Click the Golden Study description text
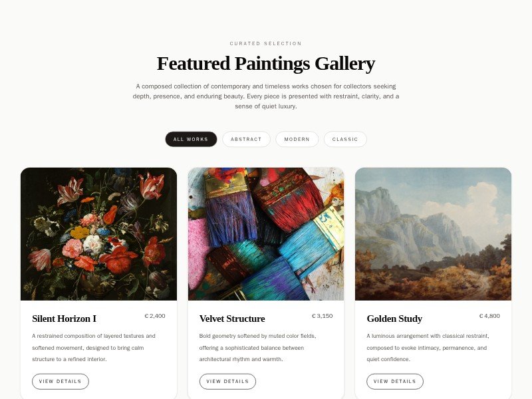The width and height of the screenshot is (532, 399). tap(428, 347)
